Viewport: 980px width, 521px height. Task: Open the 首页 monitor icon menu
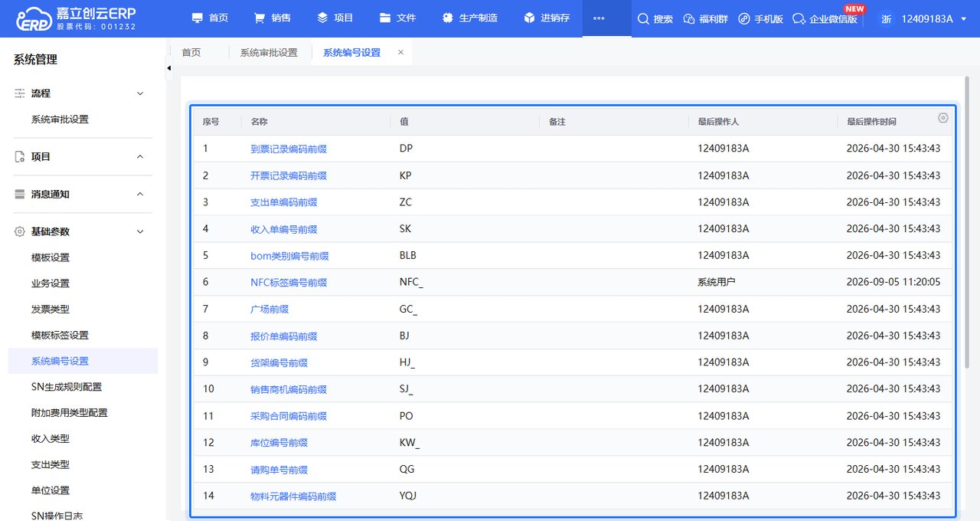198,18
